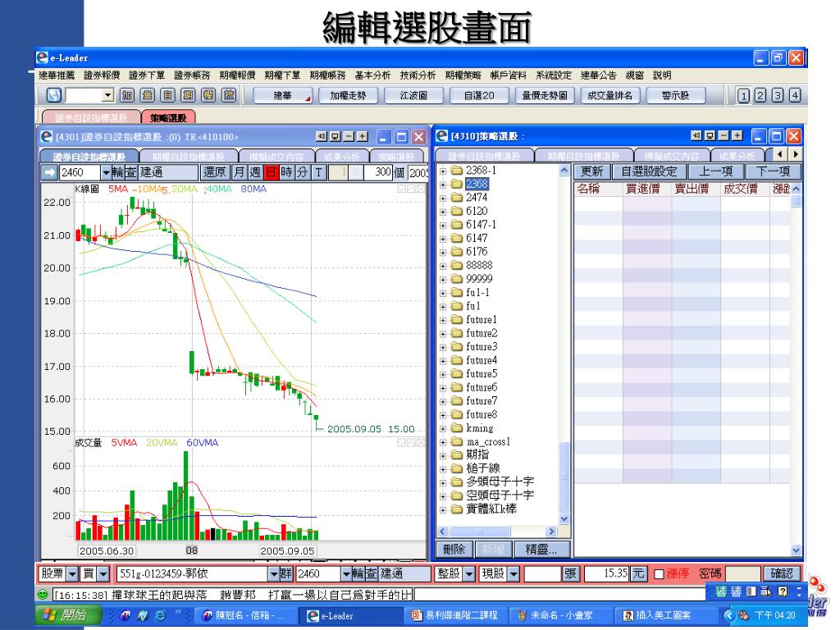Switch to workspace page 3 icon
Viewport: 840px width, 630px height.
coord(778,95)
